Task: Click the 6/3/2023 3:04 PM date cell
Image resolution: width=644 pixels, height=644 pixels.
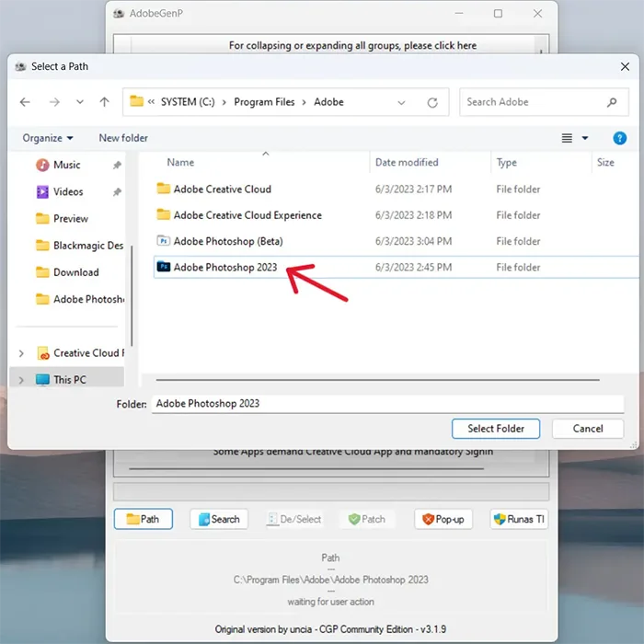Action: click(413, 241)
